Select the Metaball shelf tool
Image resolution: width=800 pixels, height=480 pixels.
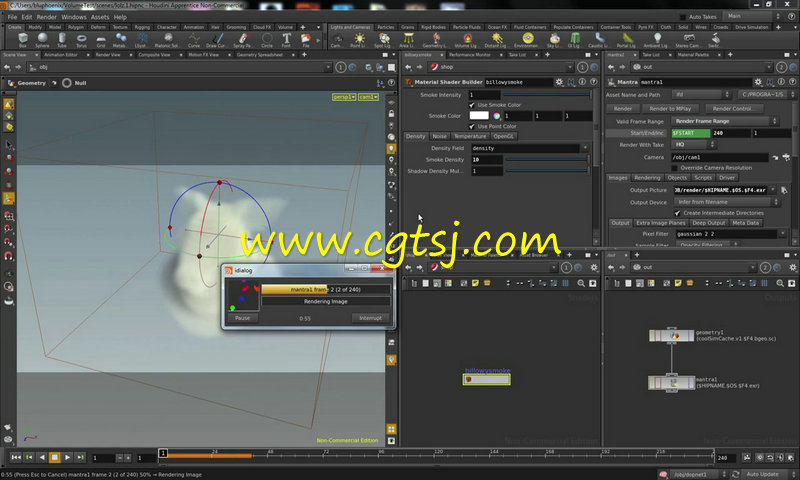(x=121, y=40)
